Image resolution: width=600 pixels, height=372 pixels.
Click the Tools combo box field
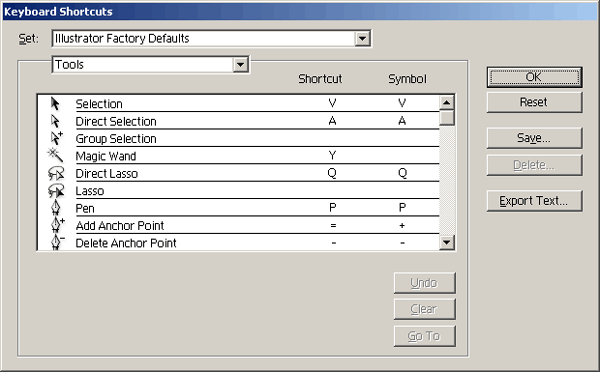click(x=150, y=65)
